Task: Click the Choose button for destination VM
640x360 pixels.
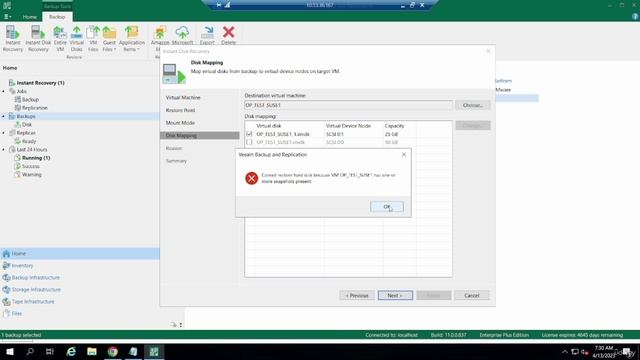Action: click(473, 105)
